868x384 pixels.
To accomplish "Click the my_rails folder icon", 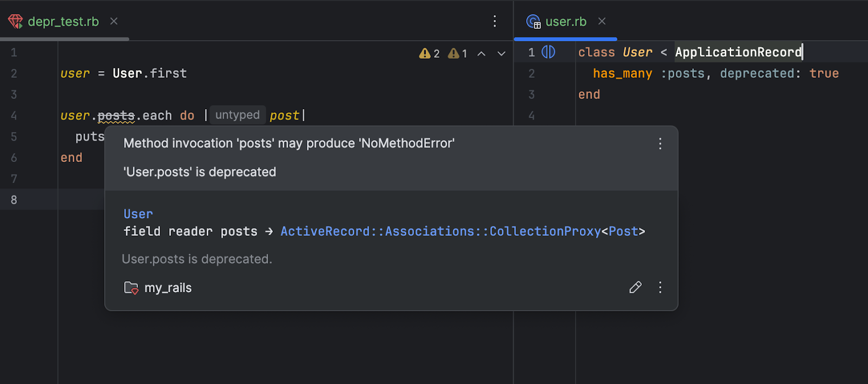I will point(131,288).
